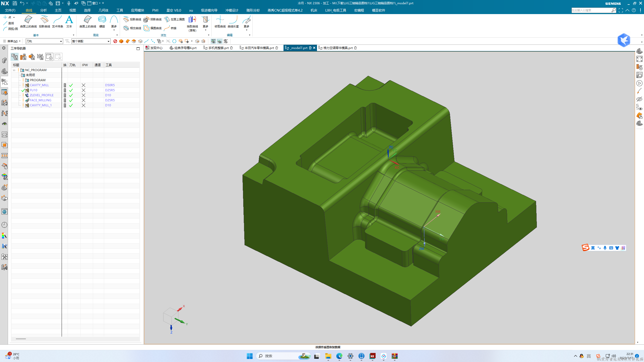
Task: Select the 偏置曲线 offset curve tool
Action: coord(153,28)
